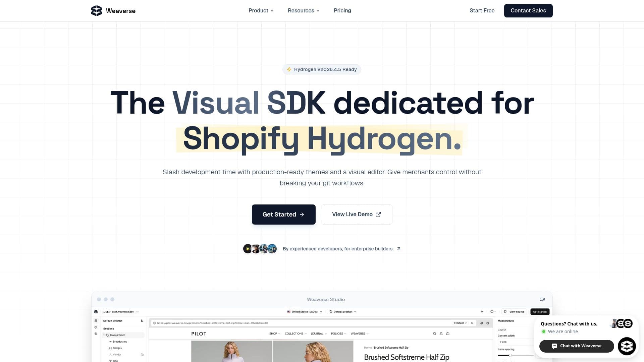Click the PILOT store shopping bag icon

447,334
